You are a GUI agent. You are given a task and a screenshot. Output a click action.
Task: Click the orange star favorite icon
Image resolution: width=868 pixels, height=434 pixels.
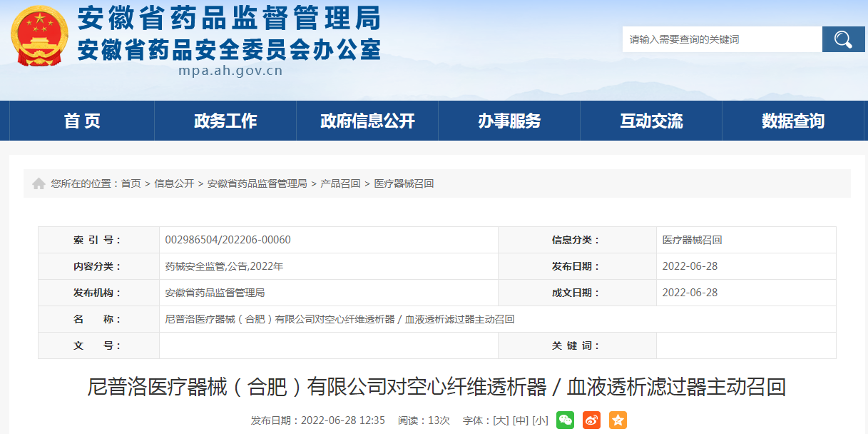click(x=618, y=420)
